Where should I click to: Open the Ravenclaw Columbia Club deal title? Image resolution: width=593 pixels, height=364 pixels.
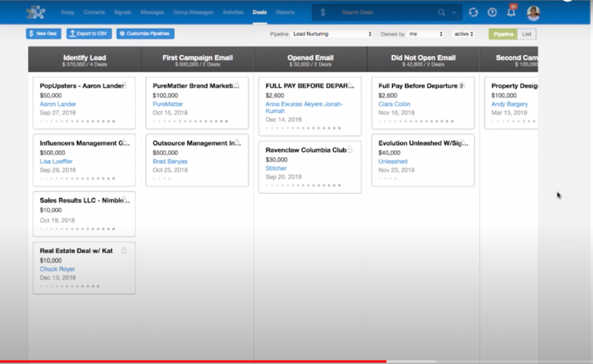click(x=306, y=150)
